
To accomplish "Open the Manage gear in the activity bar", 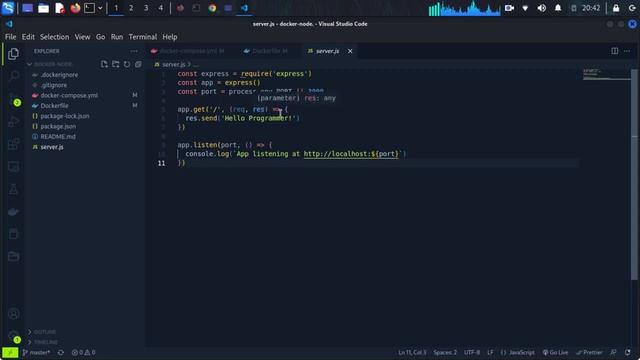I will click(13, 336).
